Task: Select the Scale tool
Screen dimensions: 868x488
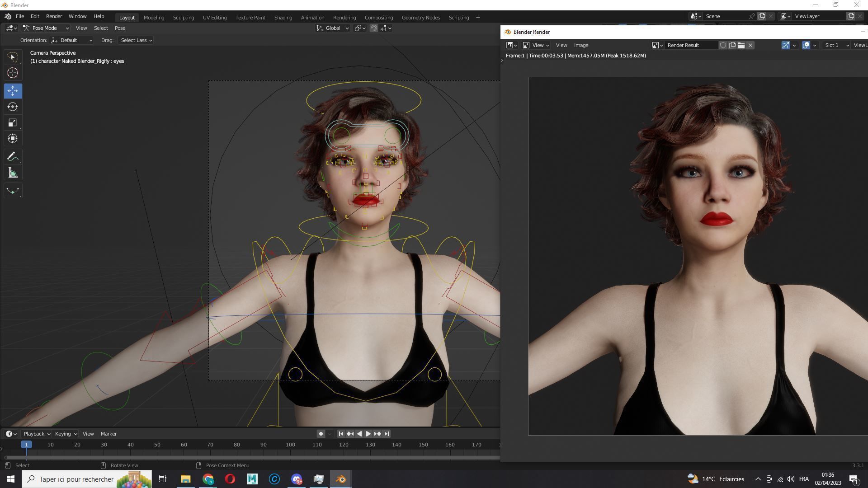Action: (13, 123)
